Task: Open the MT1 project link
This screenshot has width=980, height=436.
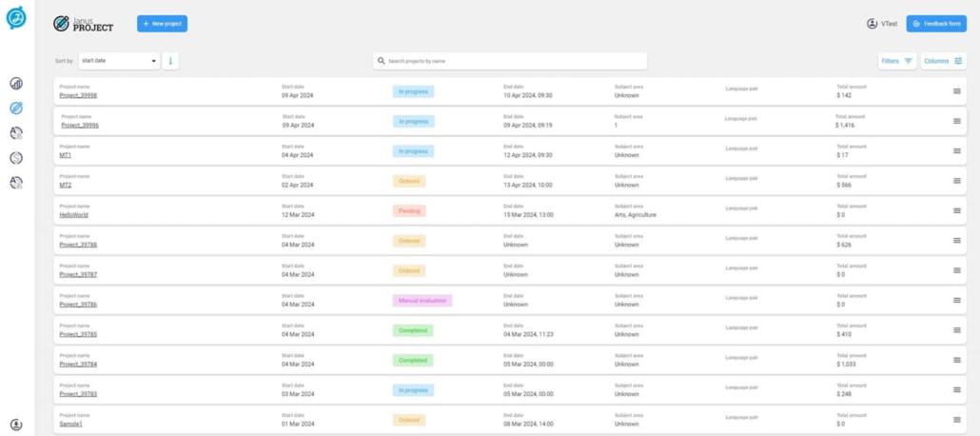Action: pos(66,155)
